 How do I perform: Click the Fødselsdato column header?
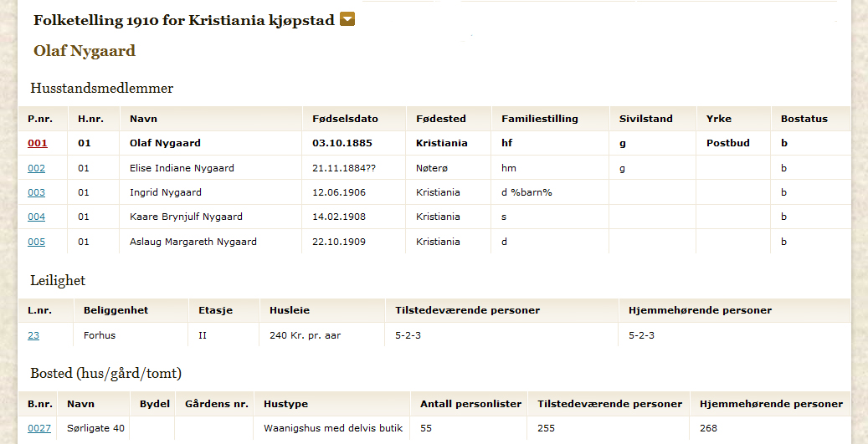point(345,119)
